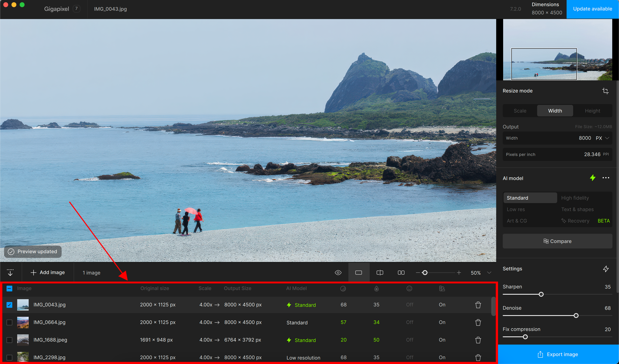Click the navigator thumbnail preview
This screenshot has width=619, height=364.
[x=557, y=49]
